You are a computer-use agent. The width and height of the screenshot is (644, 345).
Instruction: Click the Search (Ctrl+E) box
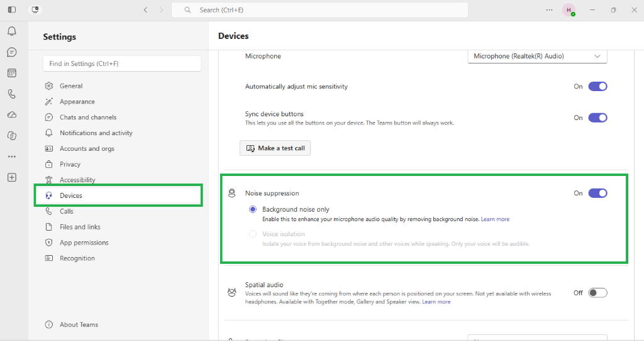[x=319, y=10]
